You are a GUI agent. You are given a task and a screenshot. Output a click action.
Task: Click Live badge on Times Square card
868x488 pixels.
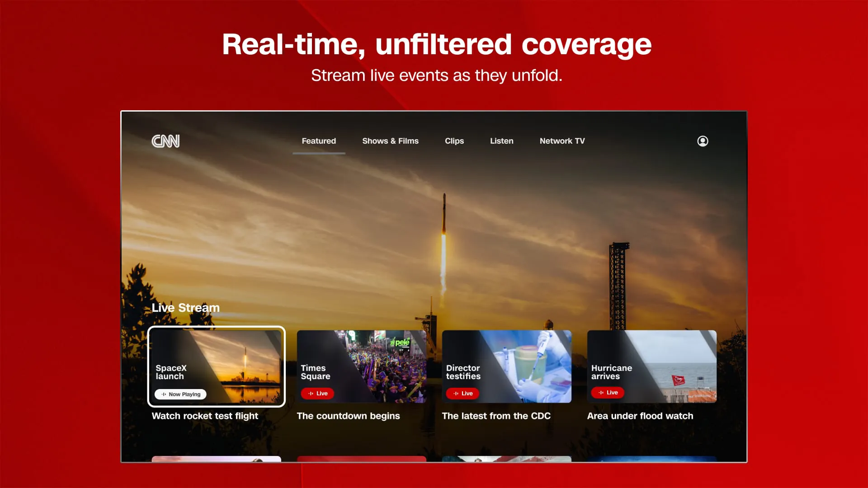pyautogui.click(x=317, y=394)
